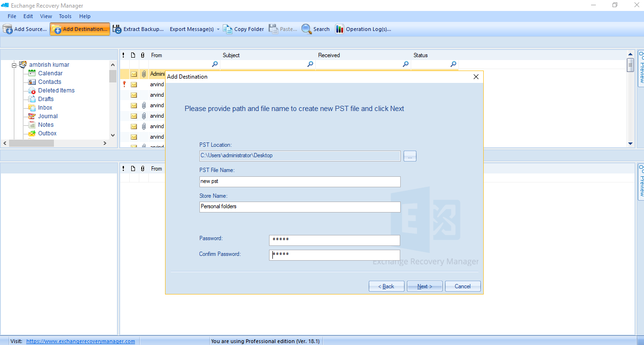Image resolution: width=644 pixels, height=345 pixels.
Task: Click the Contacts folder icon
Action: tap(32, 82)
